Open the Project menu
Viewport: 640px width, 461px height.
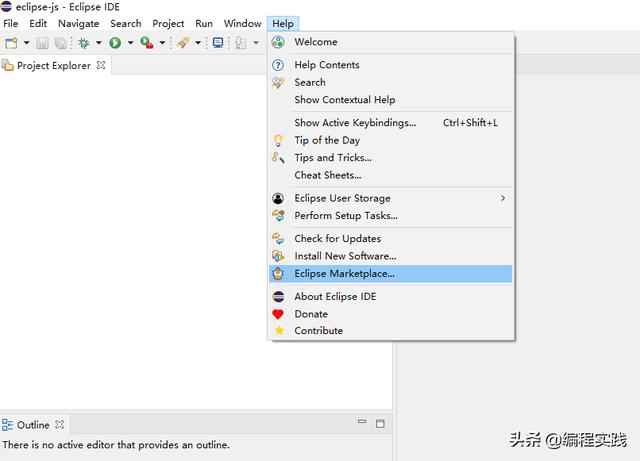[168, 24]
